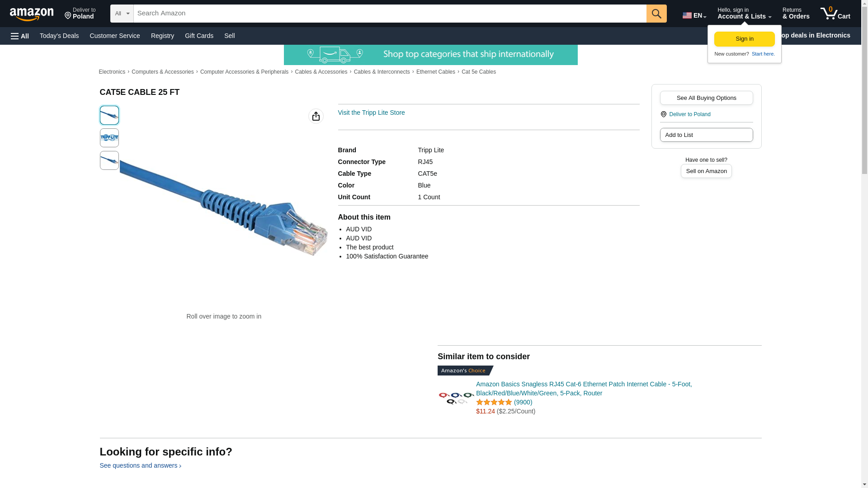Image resolution: width=868 pixels, height=488 pixels.
Task: Open the shopping cart icon
Action: pyautogui.click(x=835, y=13)
